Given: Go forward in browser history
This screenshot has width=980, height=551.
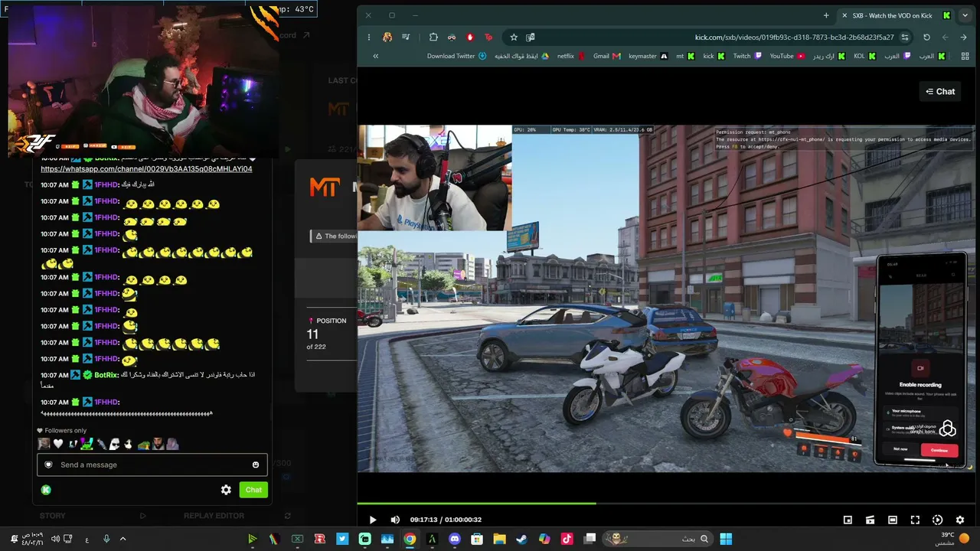Looking at the screenshot, I should tap(945, 37).
